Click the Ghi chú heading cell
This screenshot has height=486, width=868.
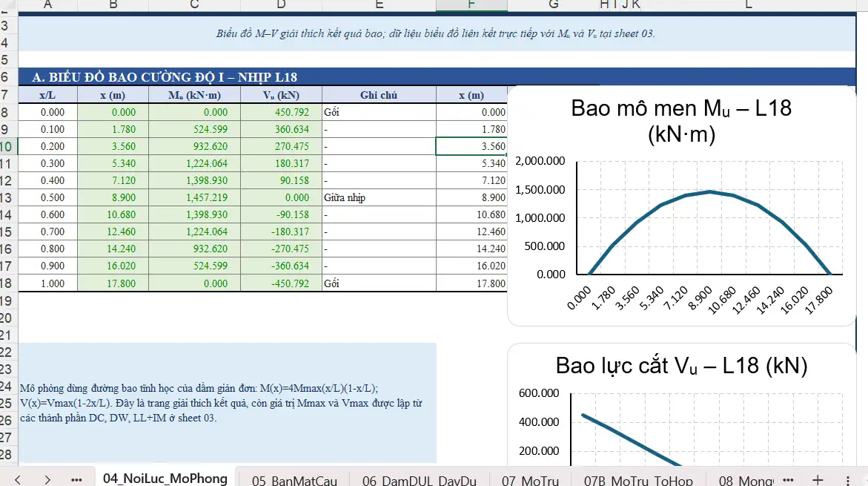click(379, 95)
